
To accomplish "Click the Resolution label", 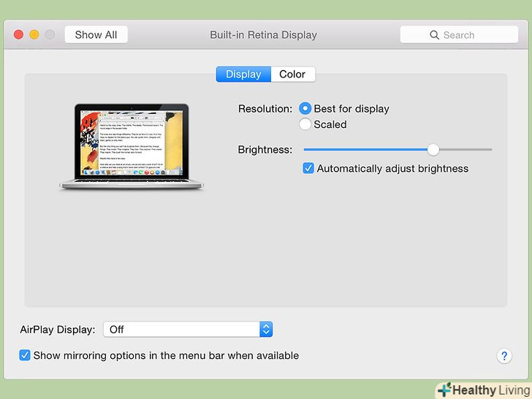I will [x=265, y=109].
